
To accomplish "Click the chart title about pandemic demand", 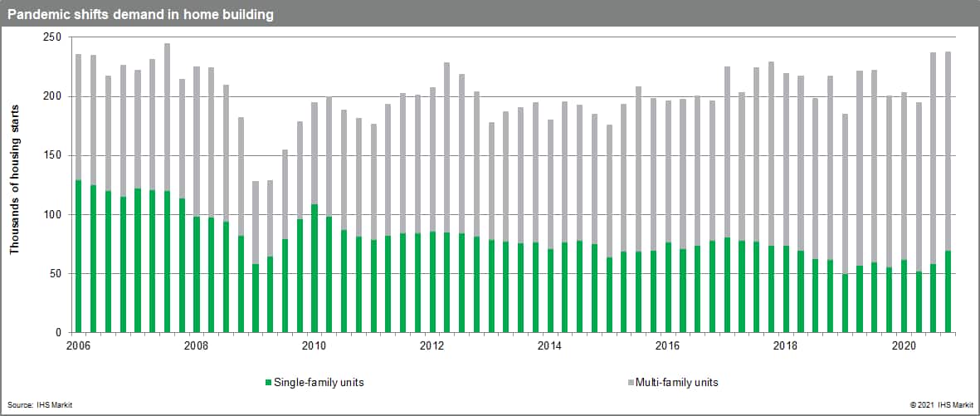I will pos(141,14).
